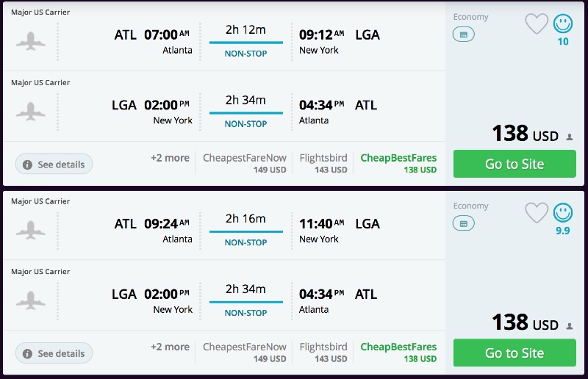Click airplane icon for 07:00 AM Atlanta departure
Screen dimensions: 588x379
click(31, 41)
